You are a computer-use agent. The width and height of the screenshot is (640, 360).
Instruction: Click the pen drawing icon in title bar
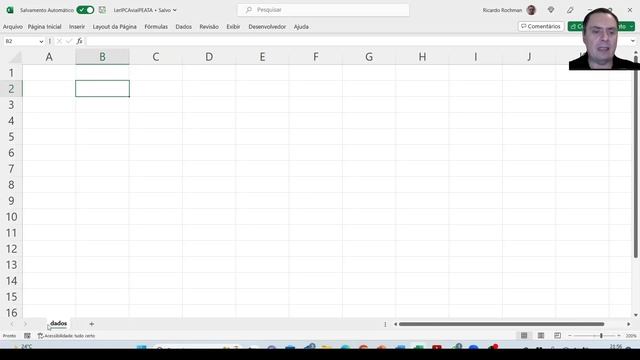pyautogui.click(x=570, y=10)
